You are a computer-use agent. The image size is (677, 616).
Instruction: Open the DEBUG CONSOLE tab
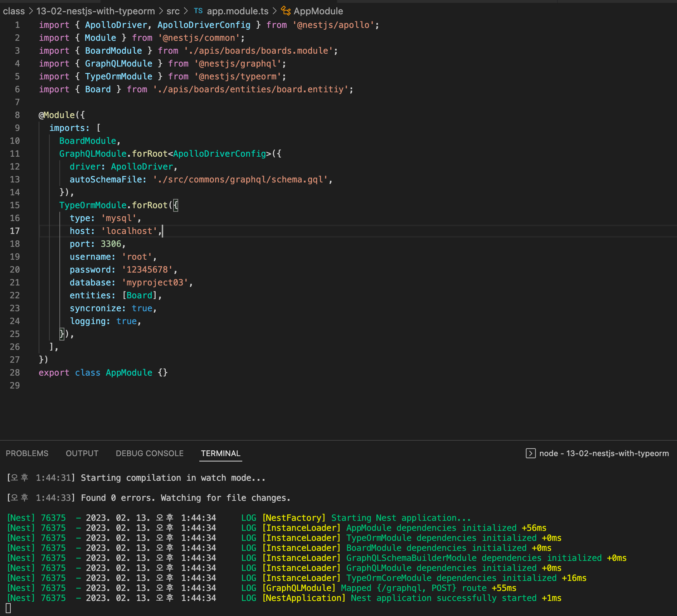[x=150, y=453]
